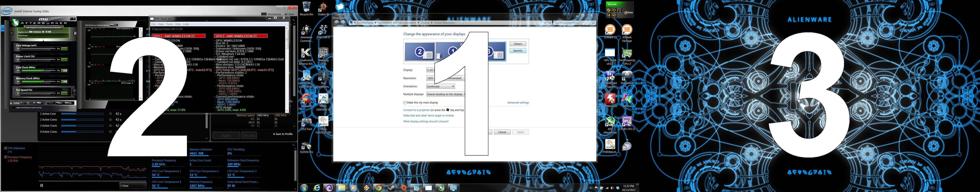Click the Display breadcrumb in address bar
Viewport: 980px width, 192px height.
point(425,23)
